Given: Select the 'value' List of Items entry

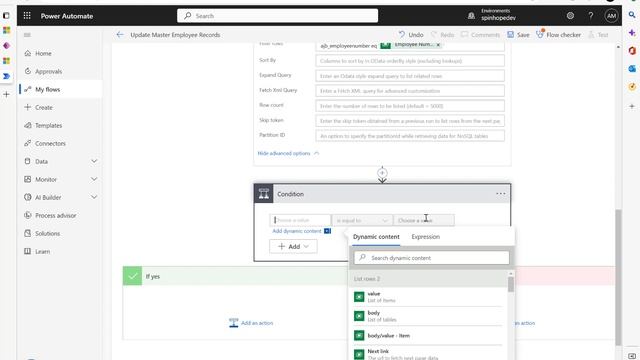Looking at the screenshot, I should coord(428,297).
